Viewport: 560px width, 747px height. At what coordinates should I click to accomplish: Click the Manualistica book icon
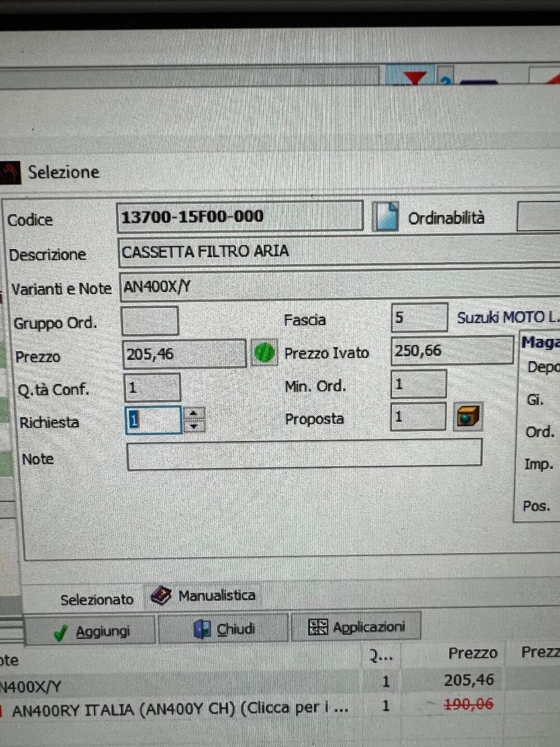coord(161,596)
